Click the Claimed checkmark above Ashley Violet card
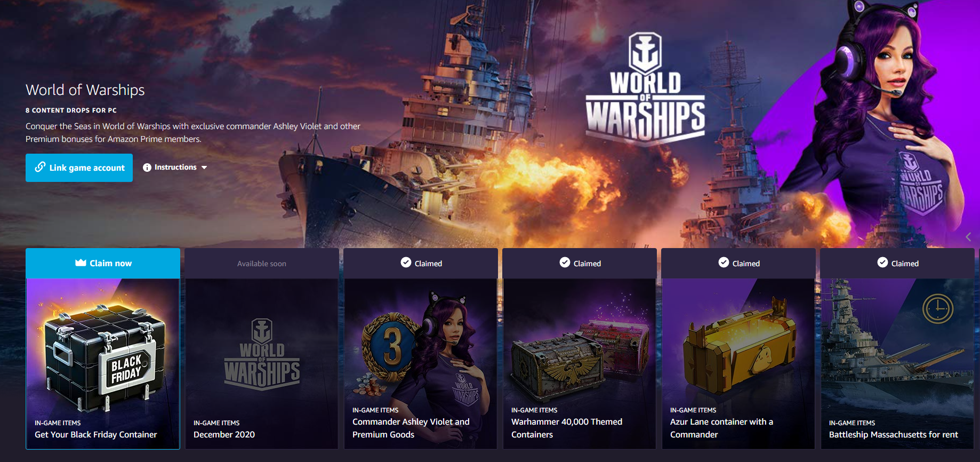 406,262
